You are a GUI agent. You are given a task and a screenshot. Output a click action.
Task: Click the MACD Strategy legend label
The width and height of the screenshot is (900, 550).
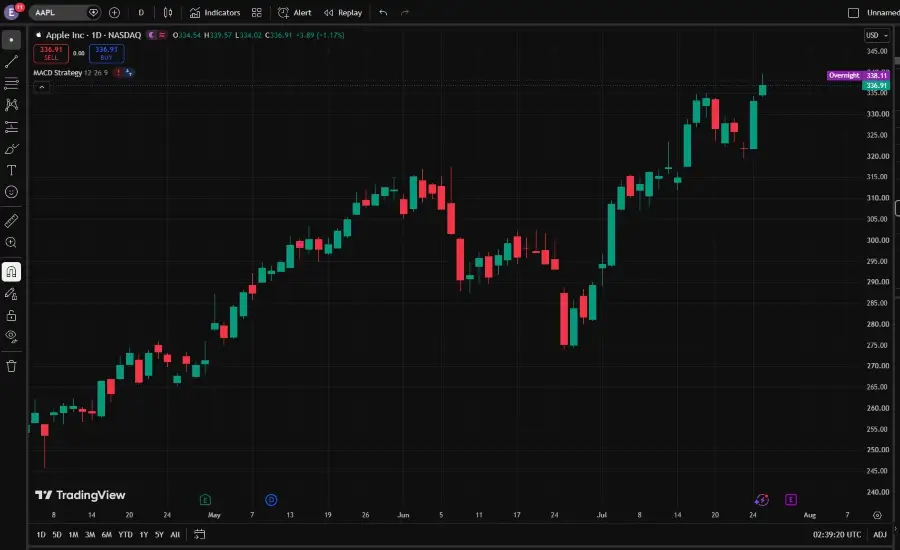tap(57, 72)
